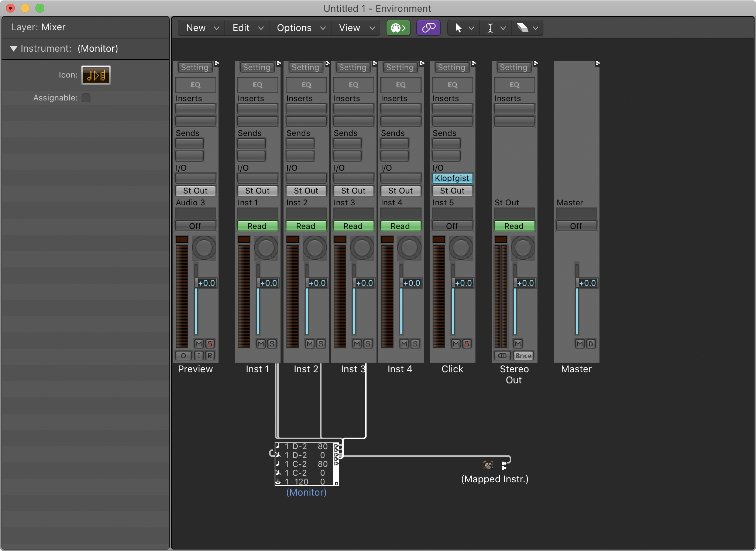The width and height of the screenshot is (756, 551).
Task: Click the first Inserts slot on Inst 1
Action: click(x=257, y=109)
